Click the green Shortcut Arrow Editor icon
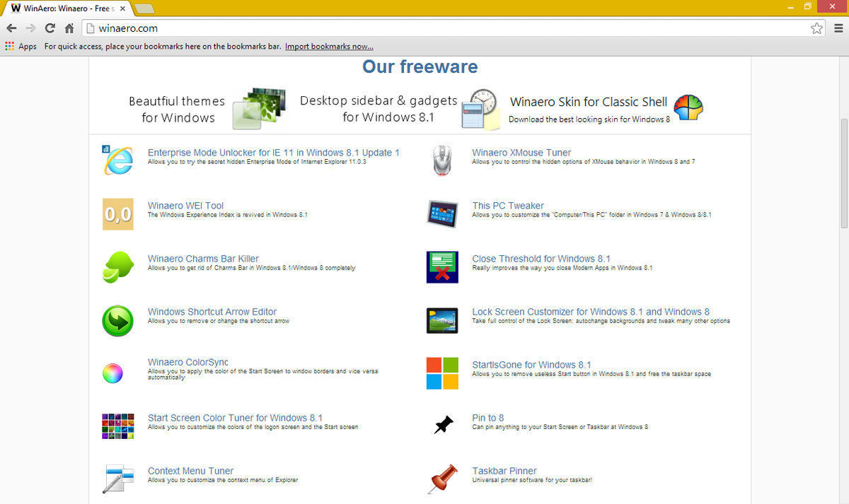The width and height of the screenshot is (849, 504). click(x=117, y=320)
